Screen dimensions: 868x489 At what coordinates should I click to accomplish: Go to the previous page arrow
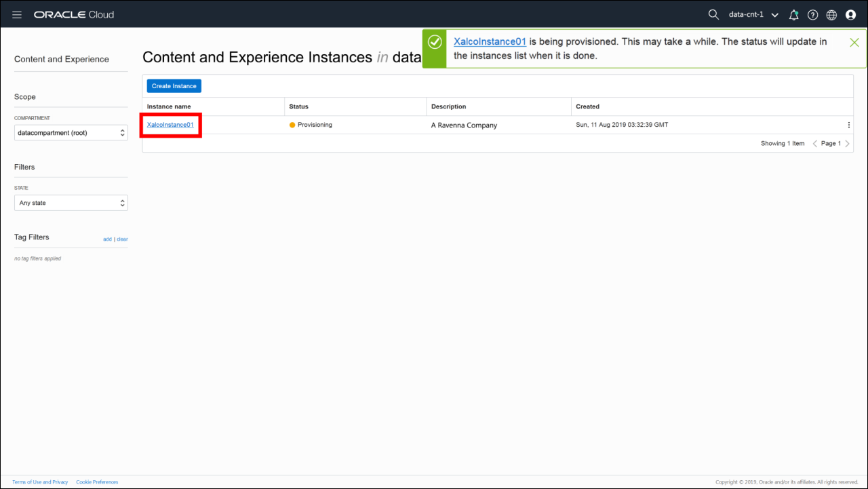click(814, 144)
